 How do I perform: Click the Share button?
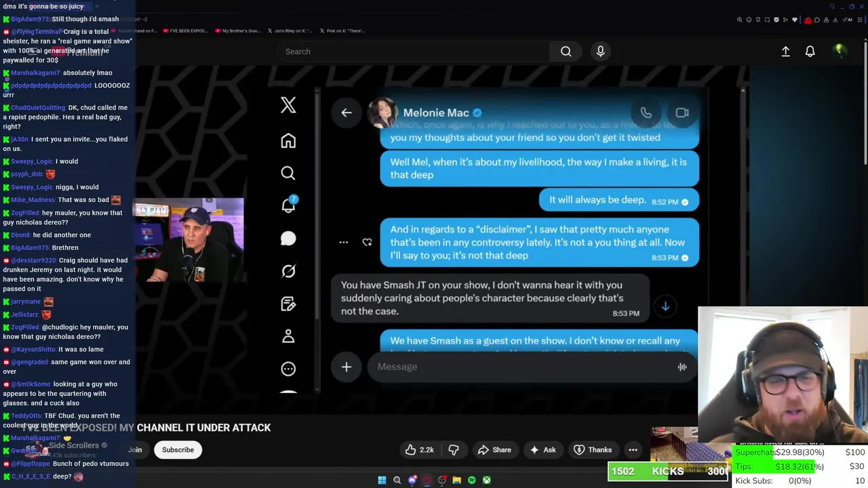tap(494, 450)
